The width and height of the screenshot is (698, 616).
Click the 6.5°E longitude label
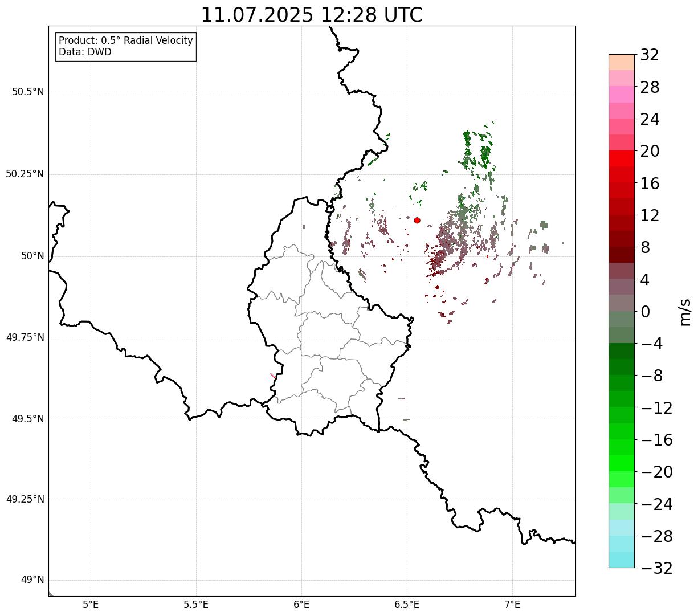[x=407, y=605]
